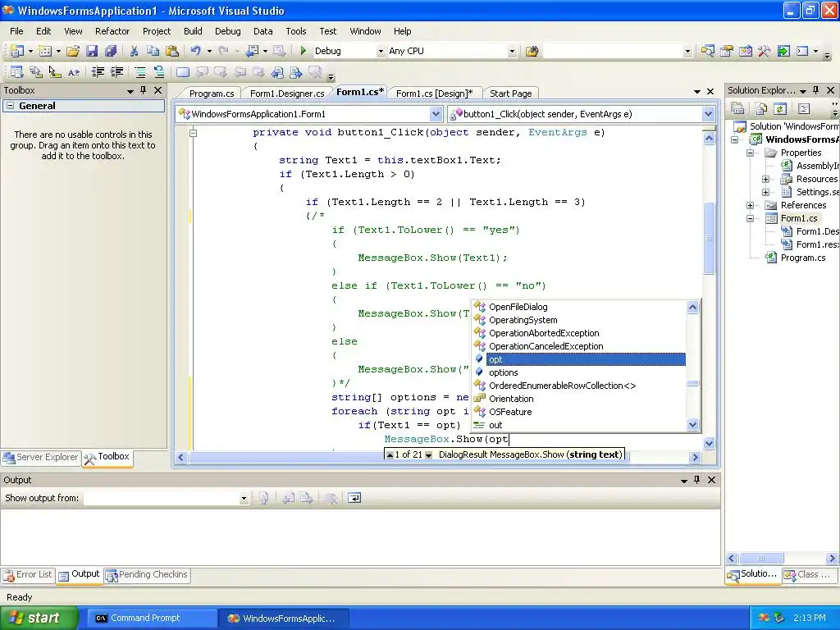Image resolution: width=840 pixels, height=630 pixels.
Task: Decrease line indent with the outdent icon
Action: pyautogui.click(x=98, y=72)
